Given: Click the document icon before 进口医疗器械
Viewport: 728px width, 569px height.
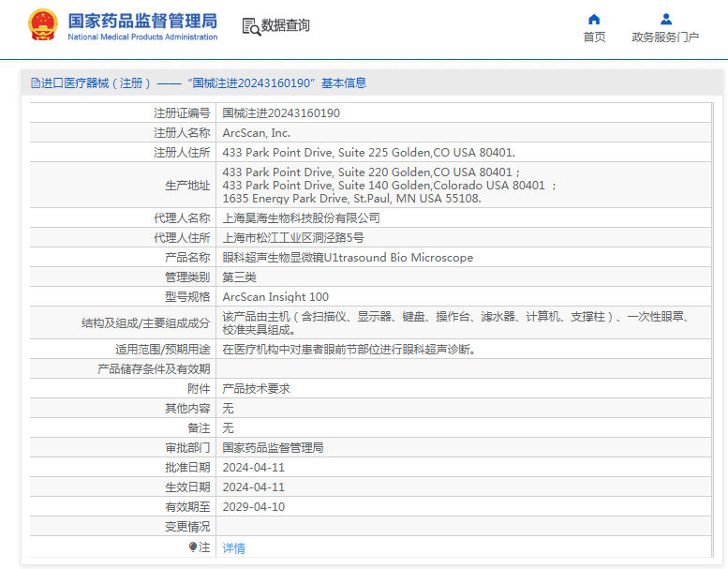Looking at the screenshot, I should point(36,83).
